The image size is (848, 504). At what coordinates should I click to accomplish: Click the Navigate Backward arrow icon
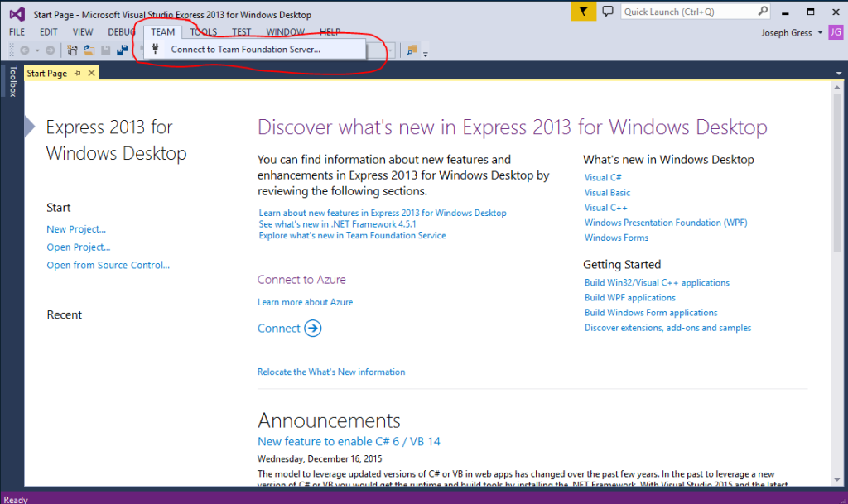click(26, 50)
